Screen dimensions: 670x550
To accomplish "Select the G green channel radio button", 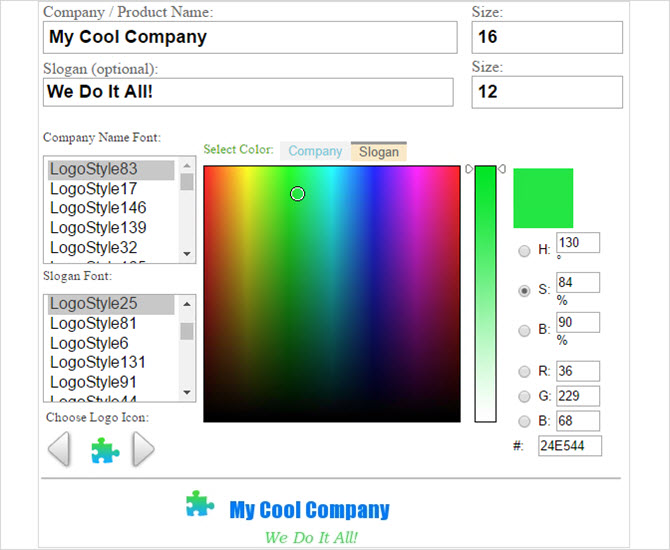I will [x=524, y=397].
